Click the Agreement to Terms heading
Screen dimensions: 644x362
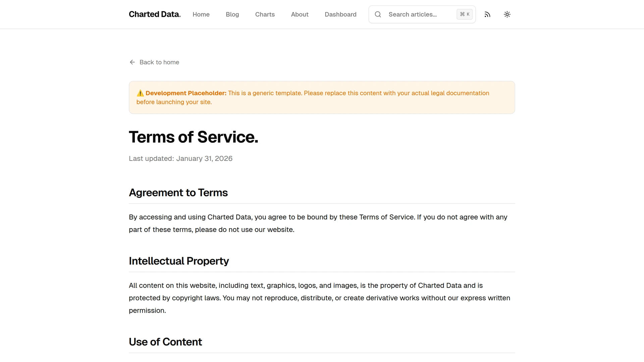[178, 193]
